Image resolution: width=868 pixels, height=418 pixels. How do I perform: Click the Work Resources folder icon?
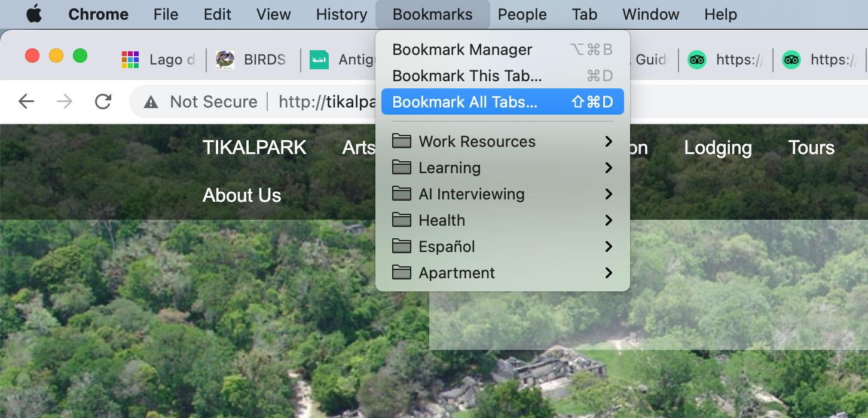click(x=402, y=142)
